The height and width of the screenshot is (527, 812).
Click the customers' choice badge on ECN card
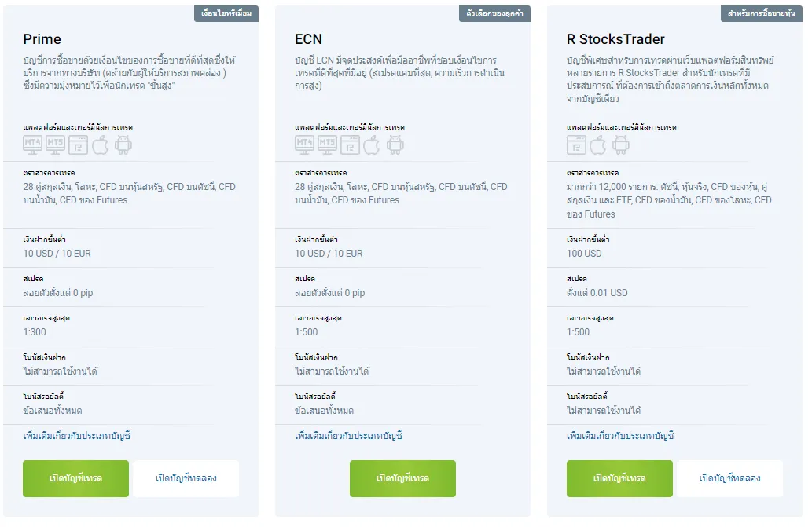(494, 13)
